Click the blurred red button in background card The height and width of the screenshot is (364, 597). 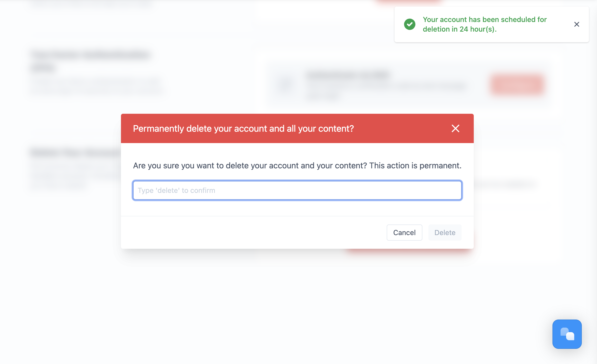[517, 85]
